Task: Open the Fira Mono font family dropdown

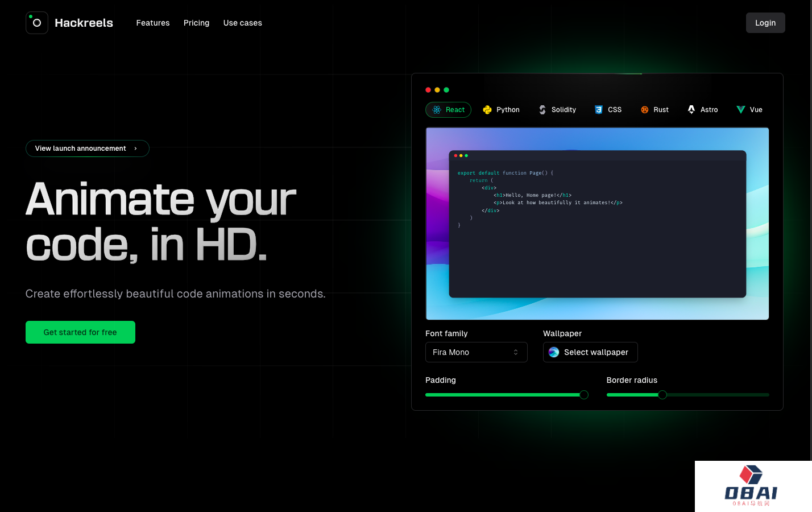Action: [477, 352]
